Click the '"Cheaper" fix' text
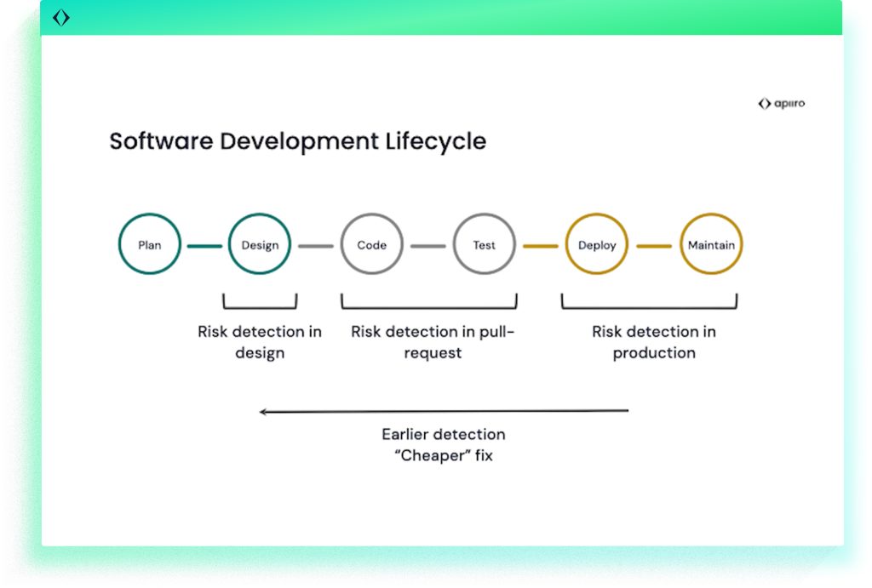Screen dimensions: 872x588 click(x=443, y=456)
